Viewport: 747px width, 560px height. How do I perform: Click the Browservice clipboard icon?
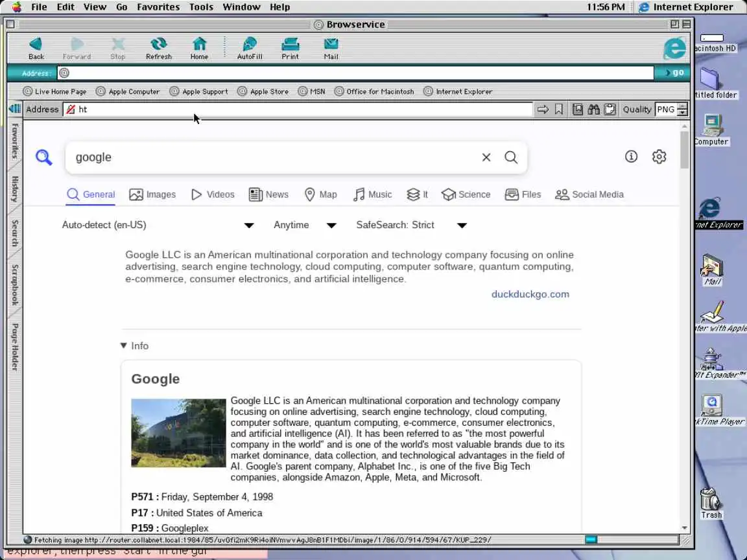pyautogui.click(x=610, y=110)
